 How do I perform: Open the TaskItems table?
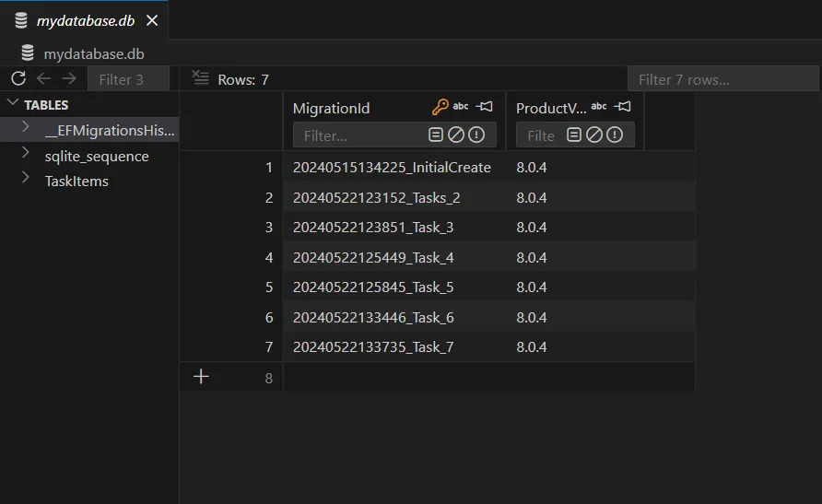76,182
